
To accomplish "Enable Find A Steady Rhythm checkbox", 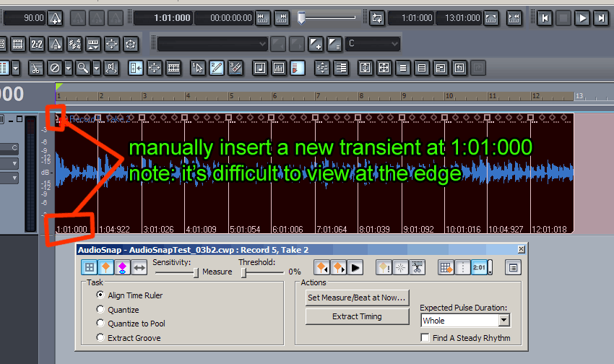I will (x=425, y=338).
